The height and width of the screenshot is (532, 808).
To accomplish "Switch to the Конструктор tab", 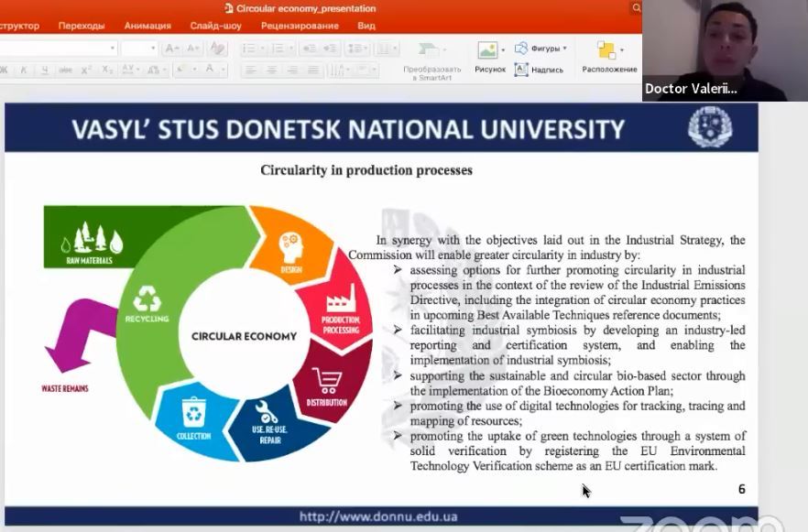I will pos(19,26).
